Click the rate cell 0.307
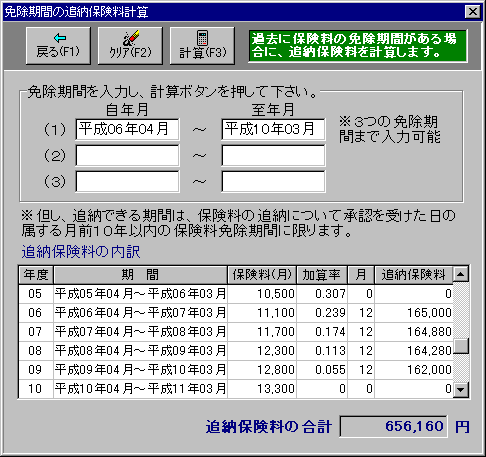Screen dimensions: 486x457 [x=322, y=294]
